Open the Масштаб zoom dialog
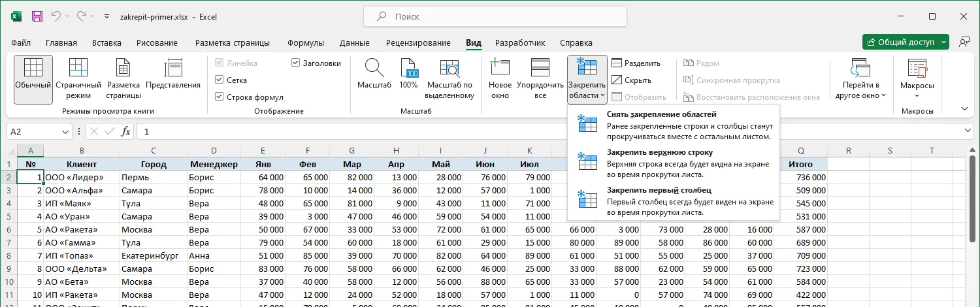Screen dimensions: 980x307 (x=374, y=74)
